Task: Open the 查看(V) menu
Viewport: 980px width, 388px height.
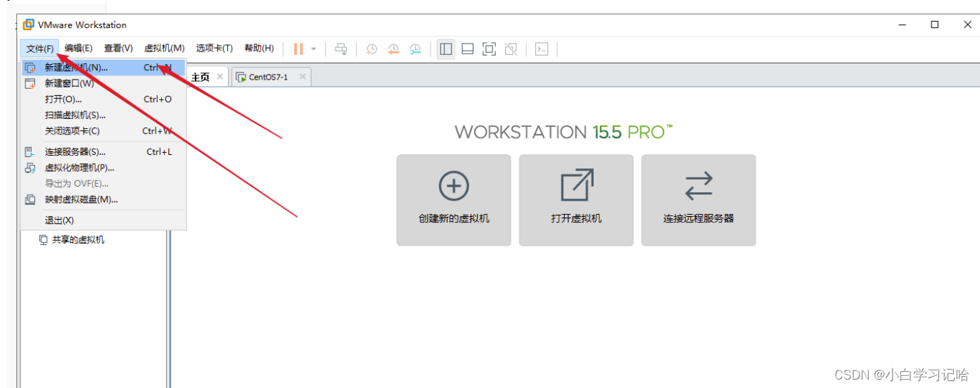Action: pos(118,48)
